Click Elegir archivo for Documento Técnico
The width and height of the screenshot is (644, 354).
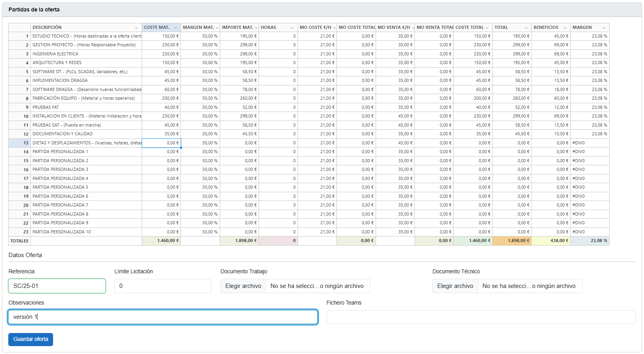pos(455,286)
